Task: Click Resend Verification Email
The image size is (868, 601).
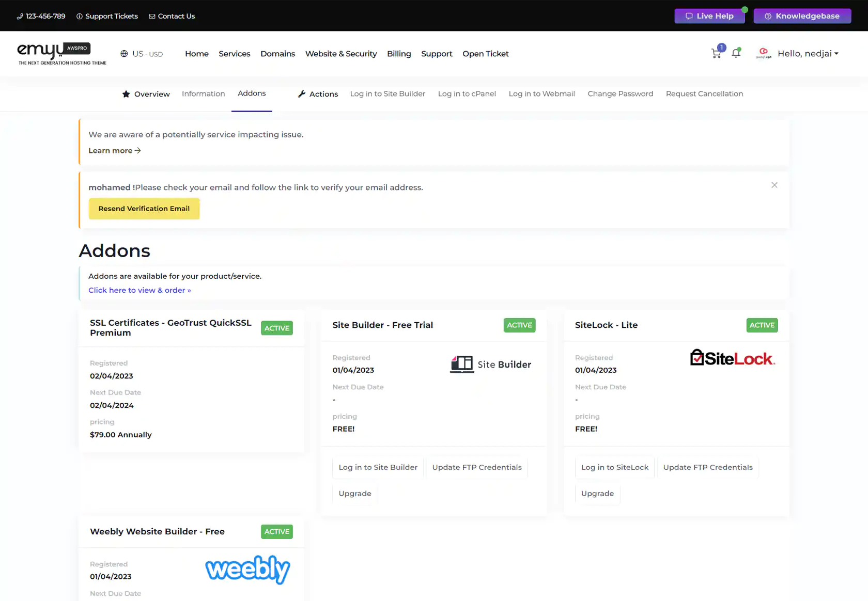Action: 144,209
